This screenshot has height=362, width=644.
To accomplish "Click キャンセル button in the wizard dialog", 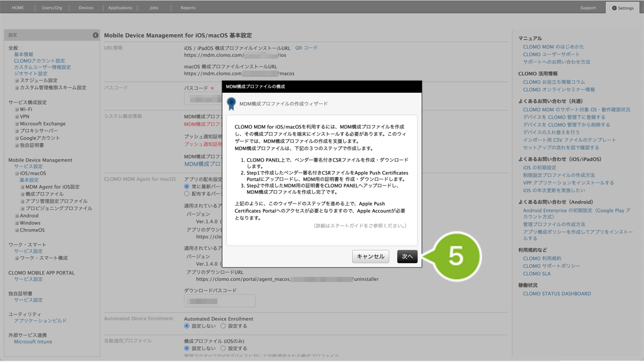I will (x=371, y=256).
